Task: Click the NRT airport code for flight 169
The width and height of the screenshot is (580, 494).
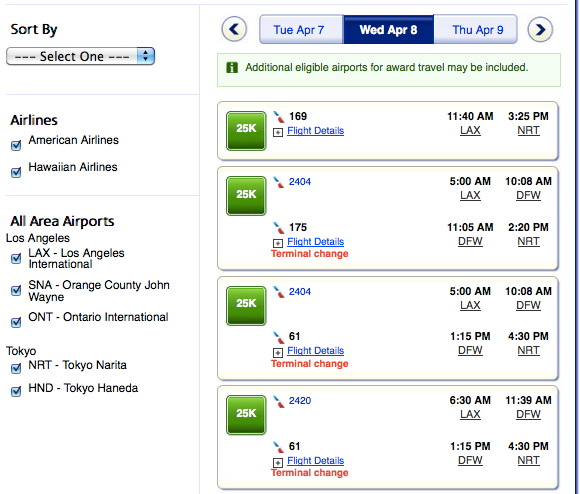Action: pos(528,131)
